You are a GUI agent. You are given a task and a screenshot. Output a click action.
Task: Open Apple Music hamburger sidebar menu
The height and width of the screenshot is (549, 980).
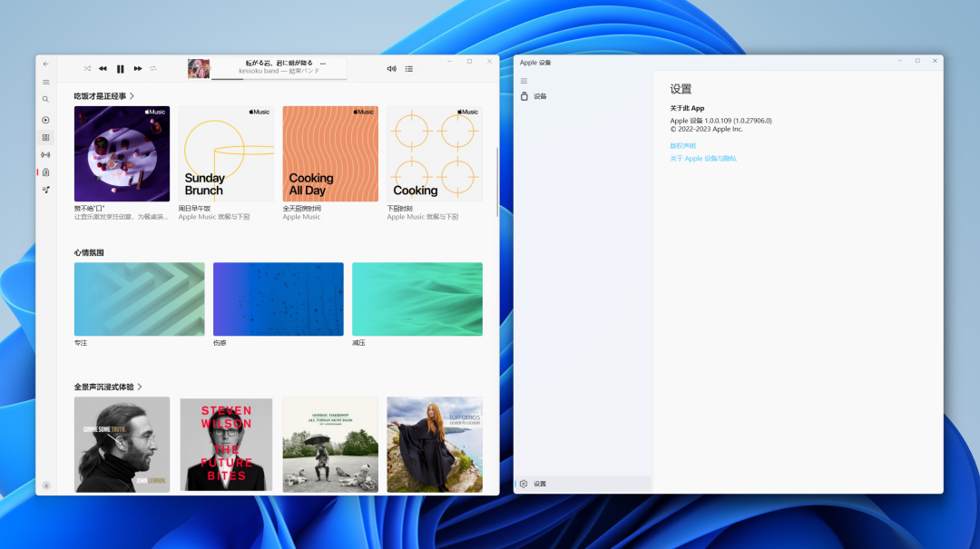pyautogui.click(x=45, y=82)
